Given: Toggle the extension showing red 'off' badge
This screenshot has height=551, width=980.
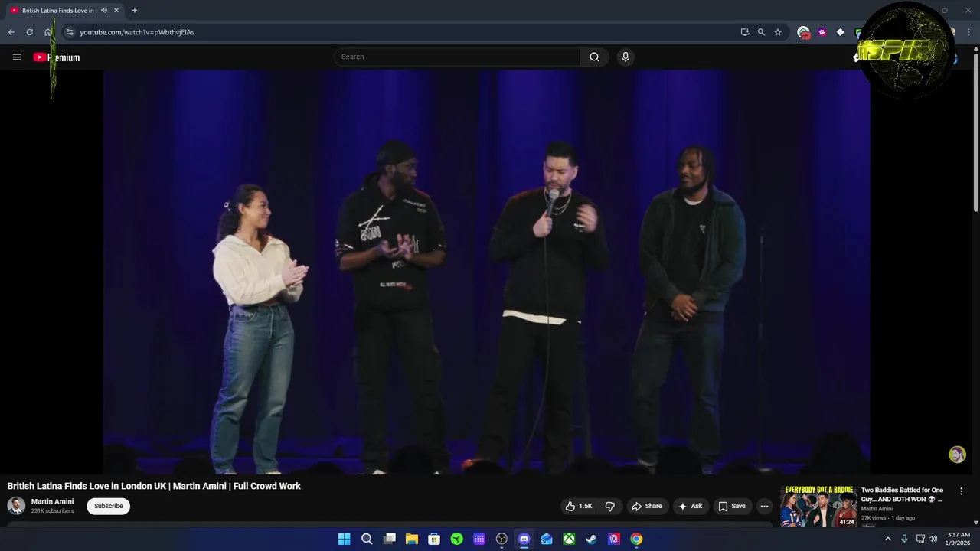Looking at the screenshot, I should 803,32.
